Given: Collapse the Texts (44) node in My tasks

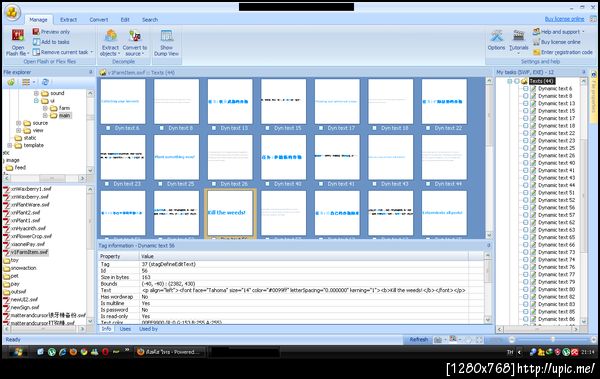Looking at the screenshot, I should pos(509,81).
